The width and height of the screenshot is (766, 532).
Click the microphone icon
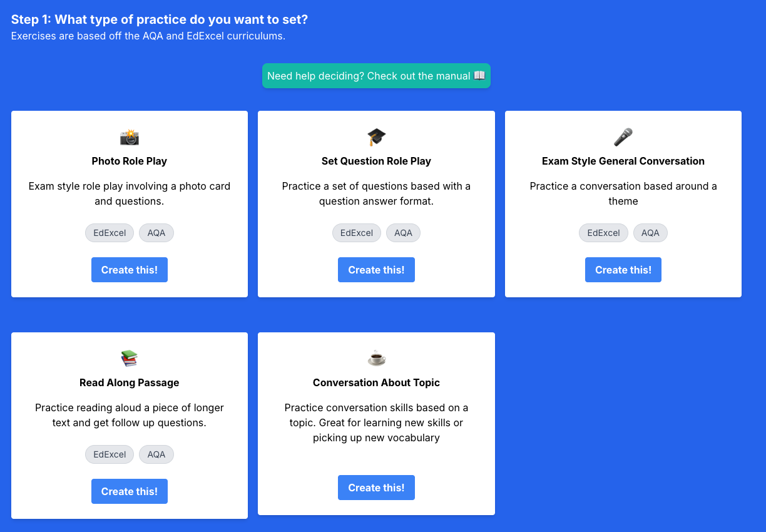[x=623, y=137]
